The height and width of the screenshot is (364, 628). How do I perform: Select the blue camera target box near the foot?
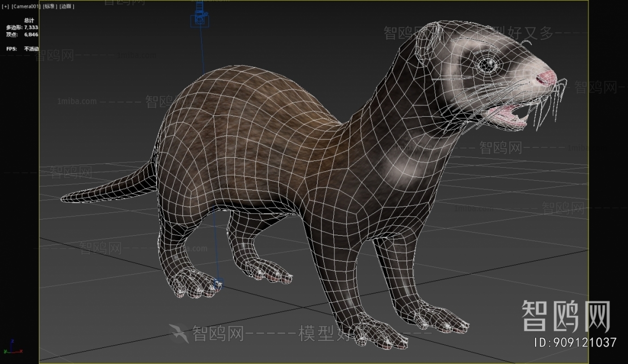point(219,283)
